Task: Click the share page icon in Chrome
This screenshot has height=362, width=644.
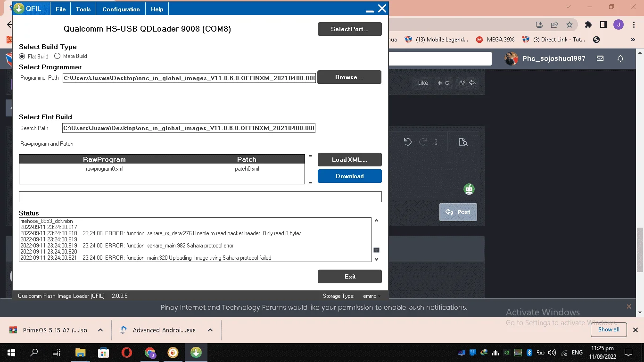Action: click(554, 25)
